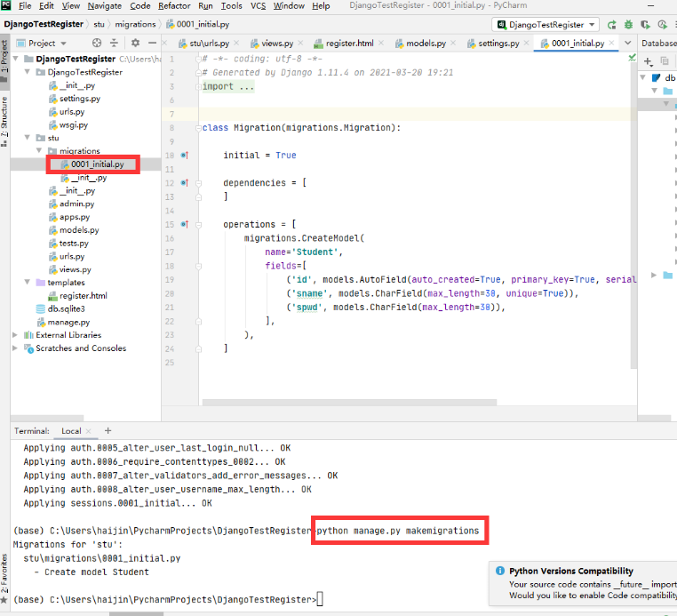Expand the folded import block

[x=228, y=86]
